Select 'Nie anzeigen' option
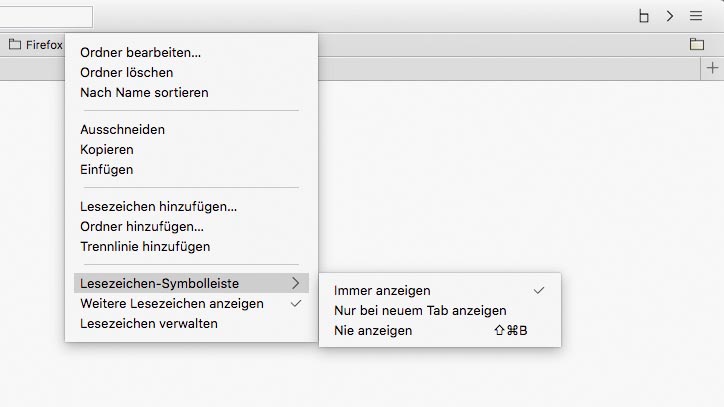 tap(373, 331)
